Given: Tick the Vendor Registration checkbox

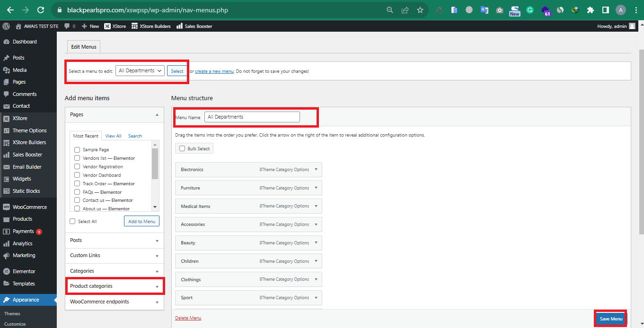Looking at the screenshot, I should click(x=77, y=166).
